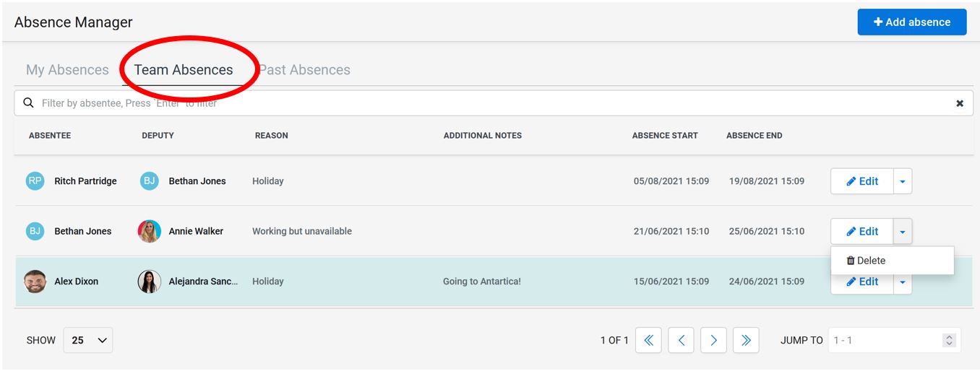Open the Show 25 rows dropdown

[88, 340]
